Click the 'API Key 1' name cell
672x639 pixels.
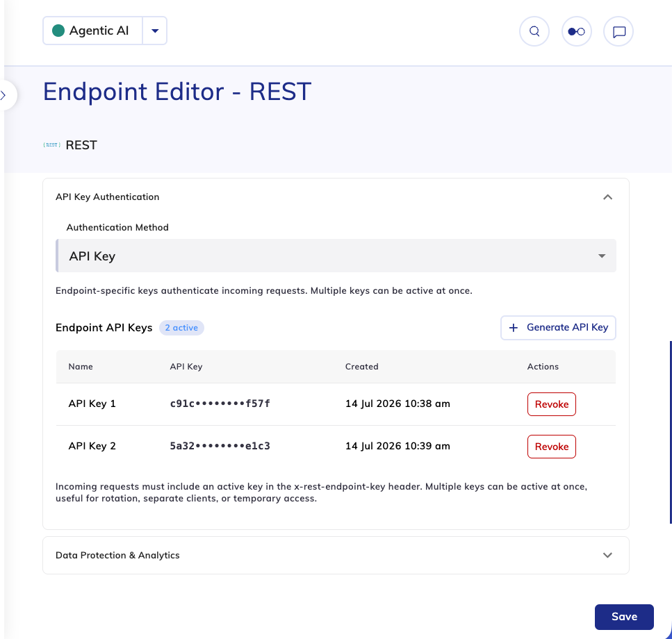92,404
